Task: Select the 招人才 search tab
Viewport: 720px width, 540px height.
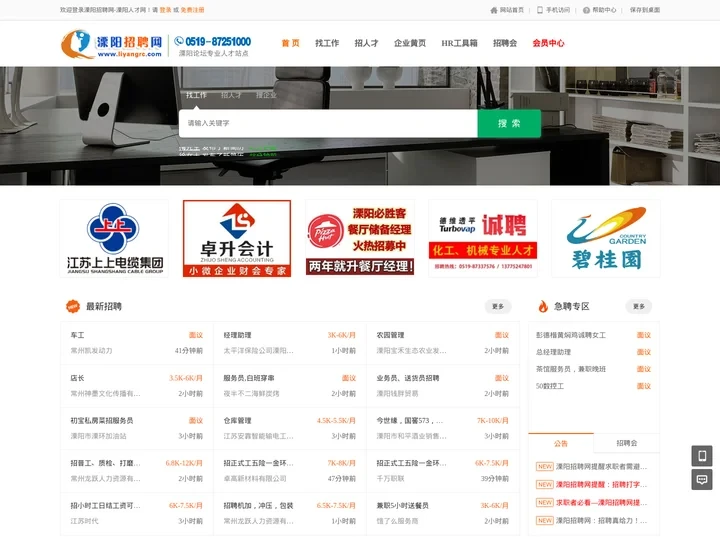Action: [231, 95]
